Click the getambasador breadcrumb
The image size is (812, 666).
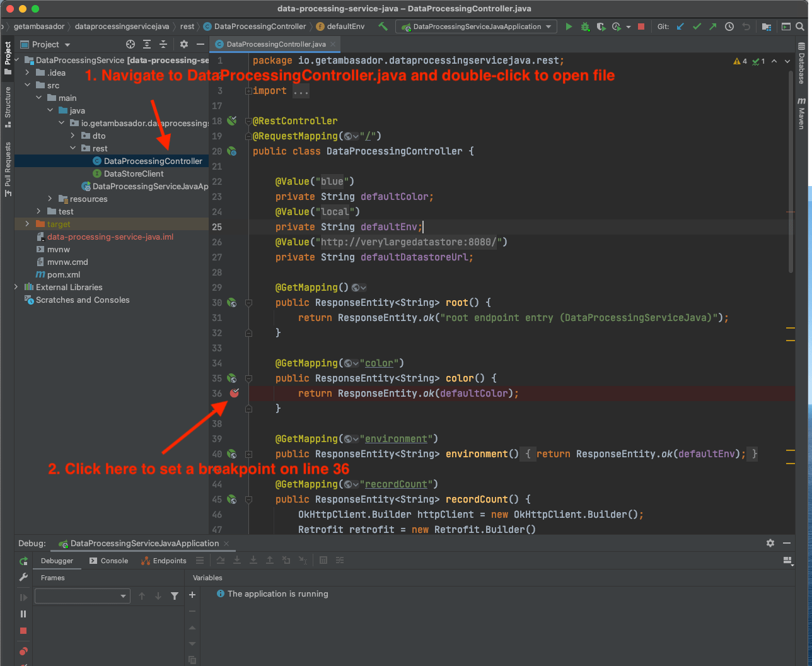tap(39, 26)
